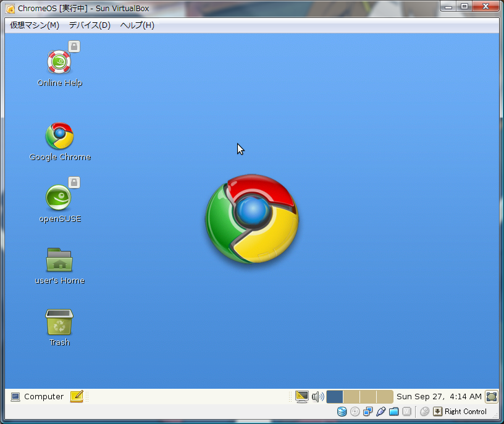Click the VirtualBox USB devices icon
Screen dimensions: 504x424
click(380, 412)
